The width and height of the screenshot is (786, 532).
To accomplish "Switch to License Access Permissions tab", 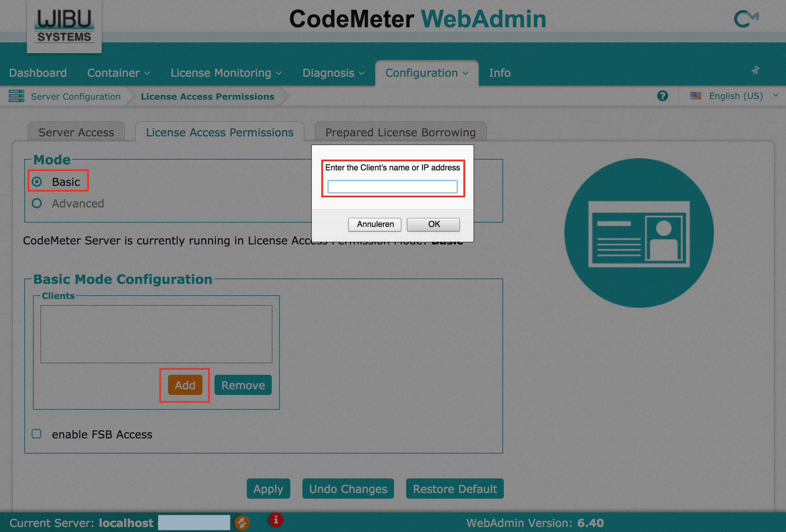I will [220, 132].
